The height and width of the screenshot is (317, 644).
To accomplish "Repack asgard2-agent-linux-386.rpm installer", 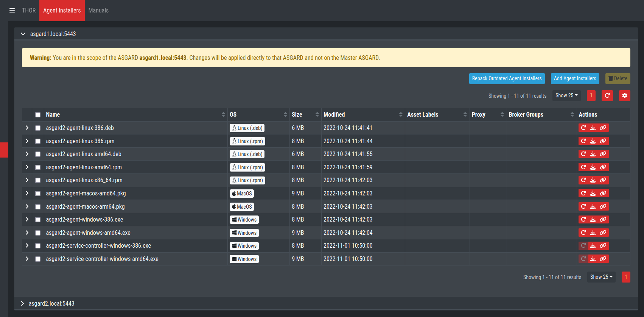I will (583, 141).
